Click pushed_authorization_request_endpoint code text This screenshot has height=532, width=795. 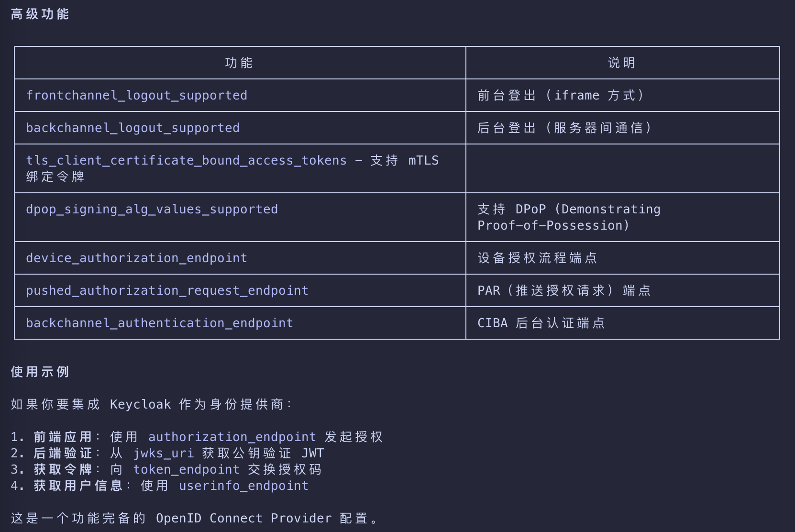[x=167, y=290]
